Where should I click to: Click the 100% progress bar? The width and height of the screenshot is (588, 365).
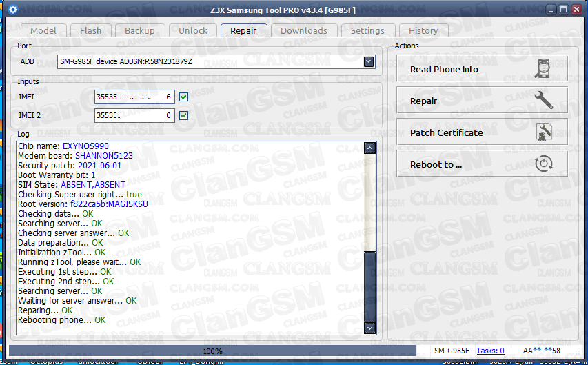pos(212,351)
